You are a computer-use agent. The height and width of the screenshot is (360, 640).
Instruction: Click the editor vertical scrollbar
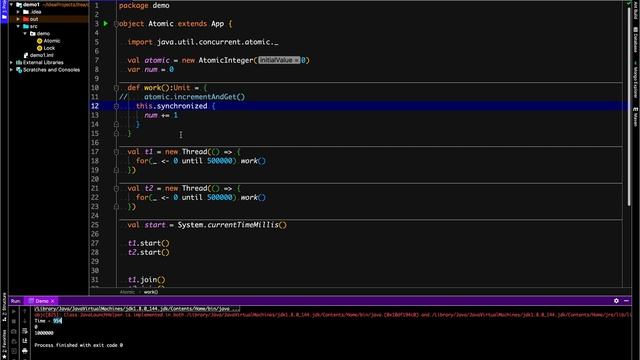[628, 106]
